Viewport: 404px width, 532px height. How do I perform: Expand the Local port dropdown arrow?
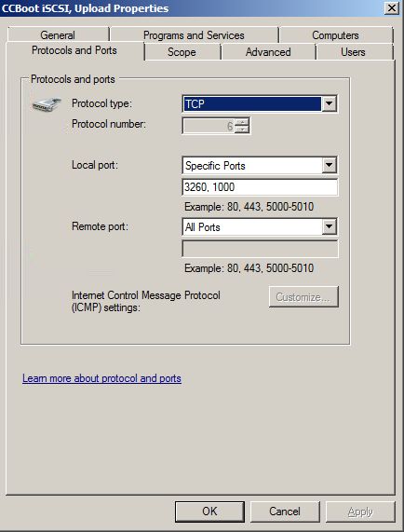click(329, 166)
